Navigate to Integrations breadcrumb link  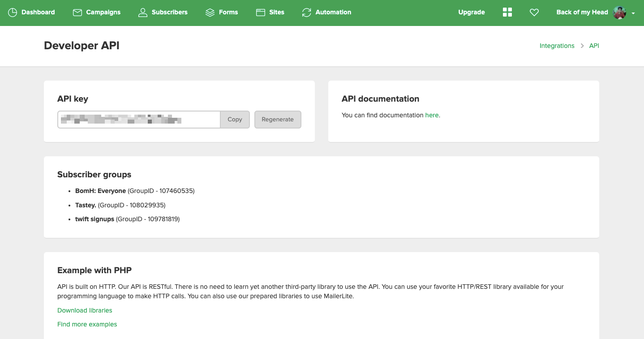pos(557,46)
